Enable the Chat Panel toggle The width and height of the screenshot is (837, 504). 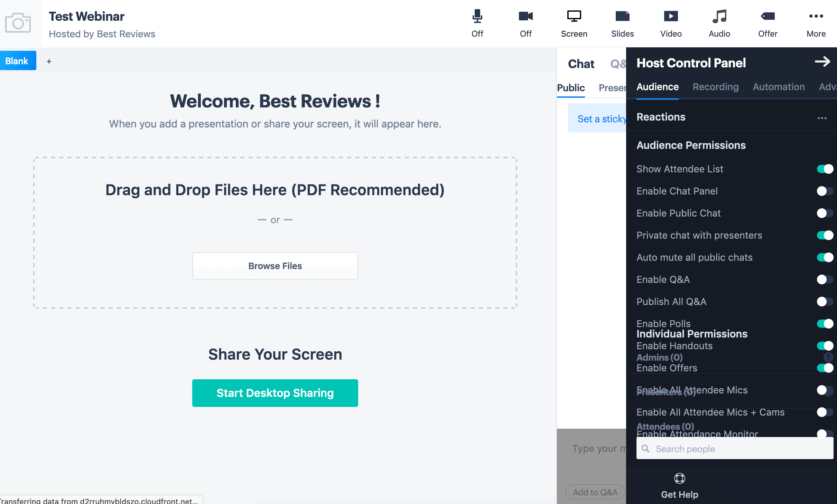pos(825,191)
